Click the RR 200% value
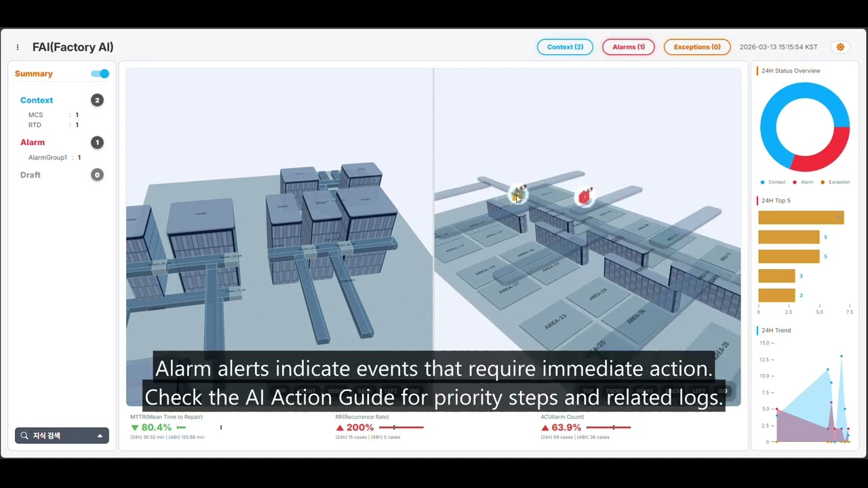The width and height of the screenshot is (868, 488). coord(360,428)
